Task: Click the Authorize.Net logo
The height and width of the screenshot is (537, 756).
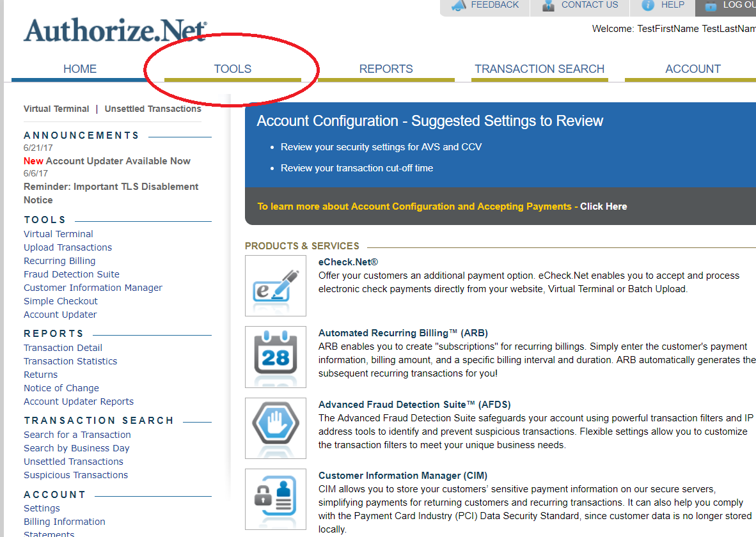Action: [115, 31]
